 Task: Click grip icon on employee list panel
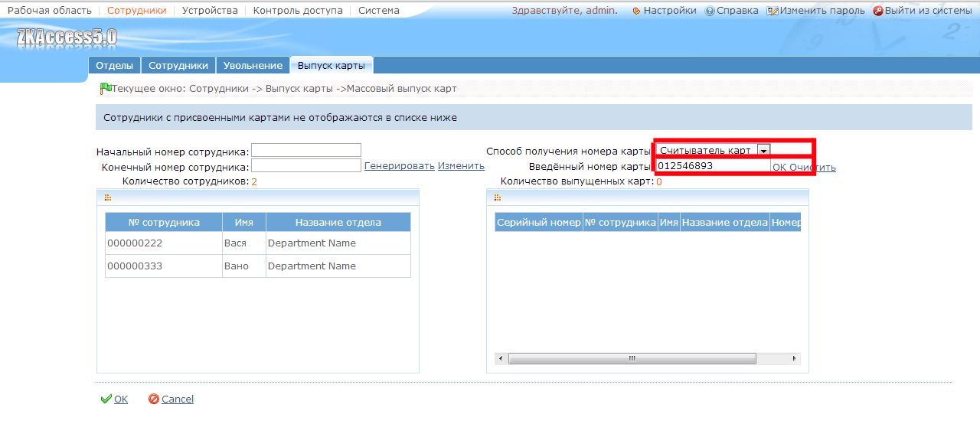point(108,197)
